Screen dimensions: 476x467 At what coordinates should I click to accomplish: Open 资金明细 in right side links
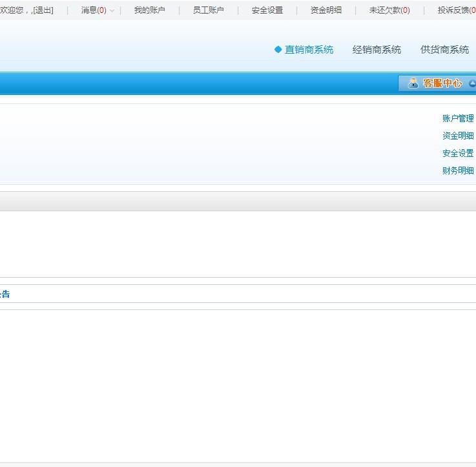pos(458,136)
